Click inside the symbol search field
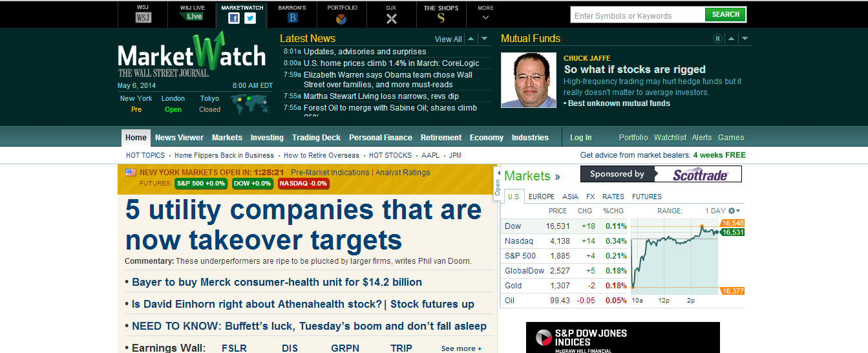 (637, 16)
